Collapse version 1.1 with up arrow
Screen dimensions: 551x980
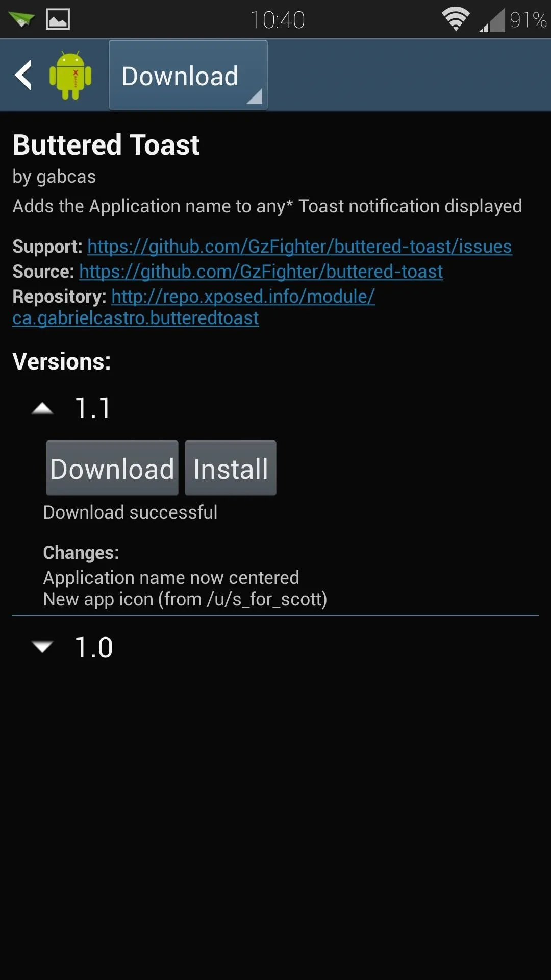pos(42,408)
